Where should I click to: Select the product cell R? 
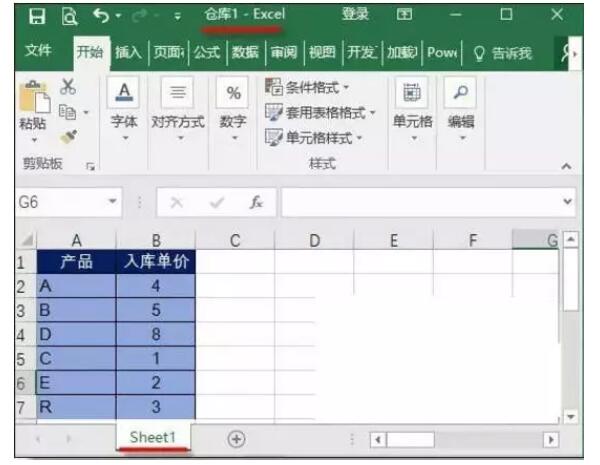tap(76, 407)
